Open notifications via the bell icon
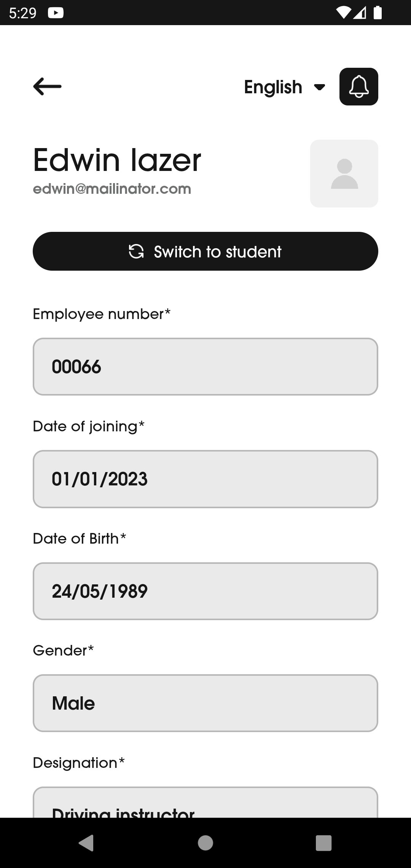 tap(358, 87)
